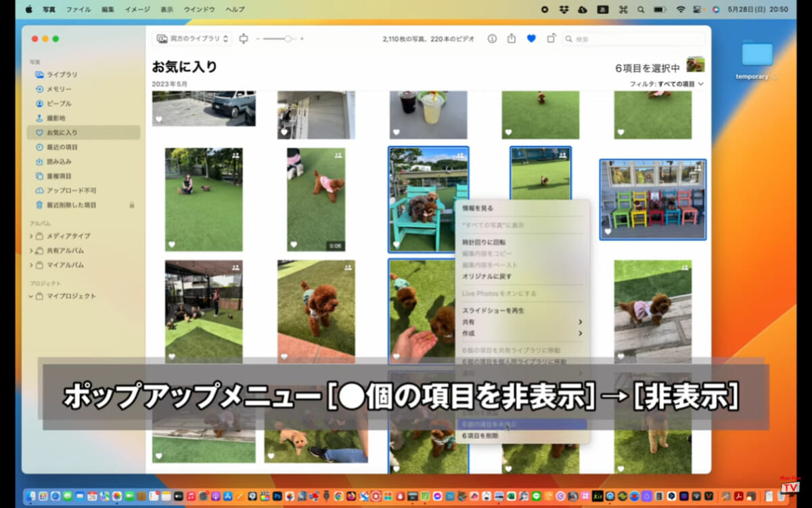Select the colorful chairs thumbnail

[653, 199]
